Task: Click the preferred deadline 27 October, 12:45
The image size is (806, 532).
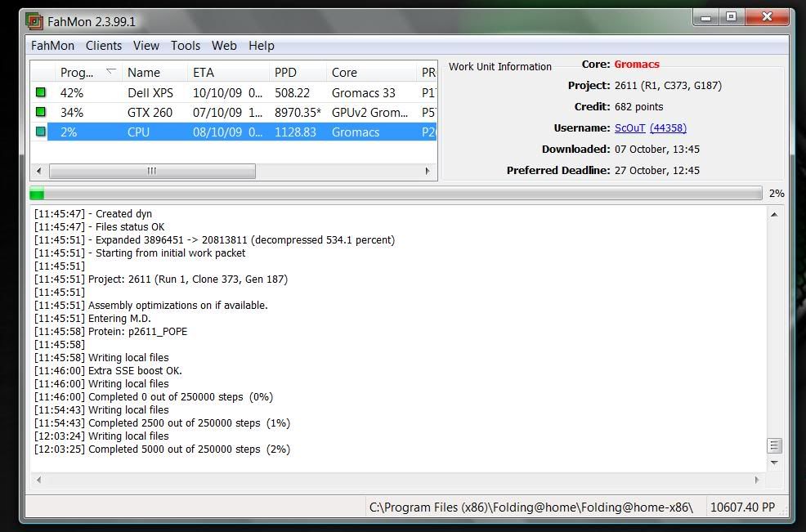Action: (657, 171)
